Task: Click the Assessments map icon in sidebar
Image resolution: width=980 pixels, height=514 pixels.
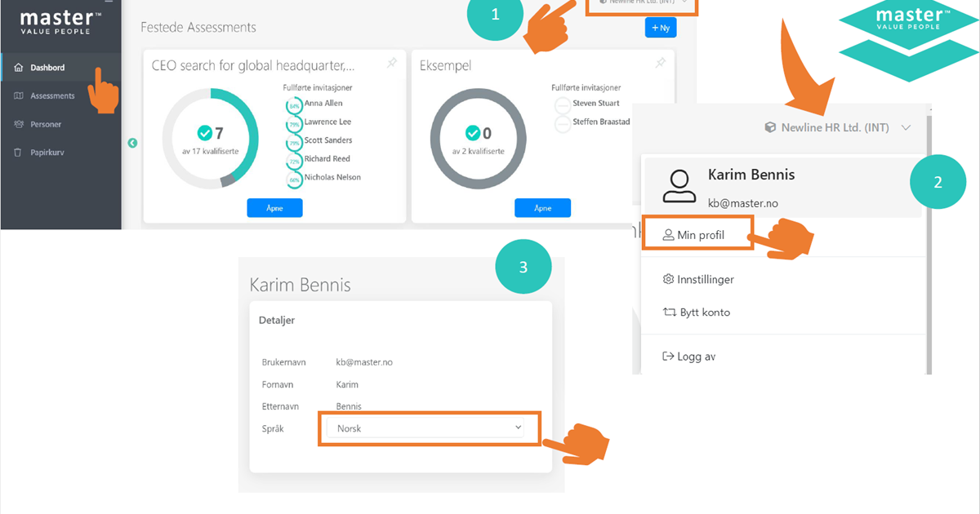Action: pyautogui.click(x=18, y=96)
